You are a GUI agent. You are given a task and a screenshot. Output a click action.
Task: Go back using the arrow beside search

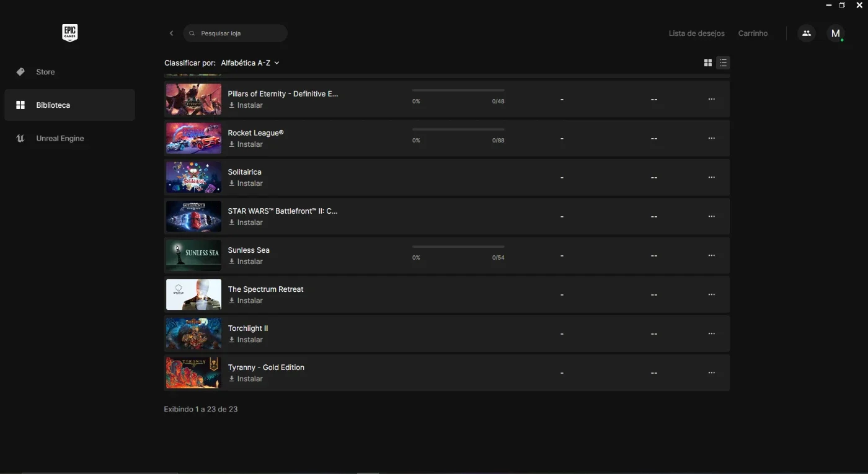pos(172,33)
